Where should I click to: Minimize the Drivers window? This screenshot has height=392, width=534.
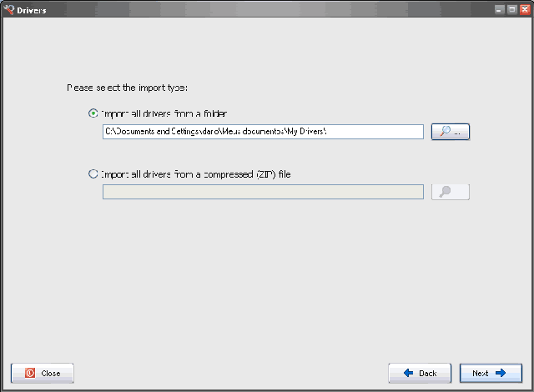click(x=499, y=9)
